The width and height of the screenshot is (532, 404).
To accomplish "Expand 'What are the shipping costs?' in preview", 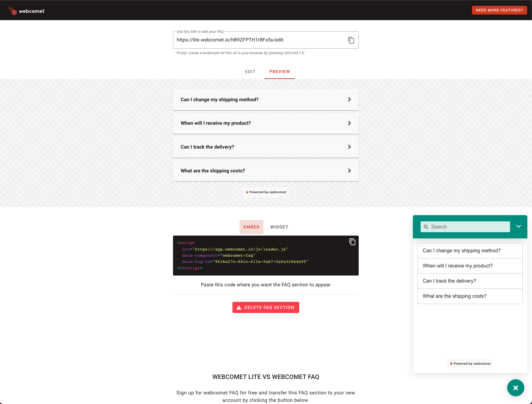I will coord(266,171).
